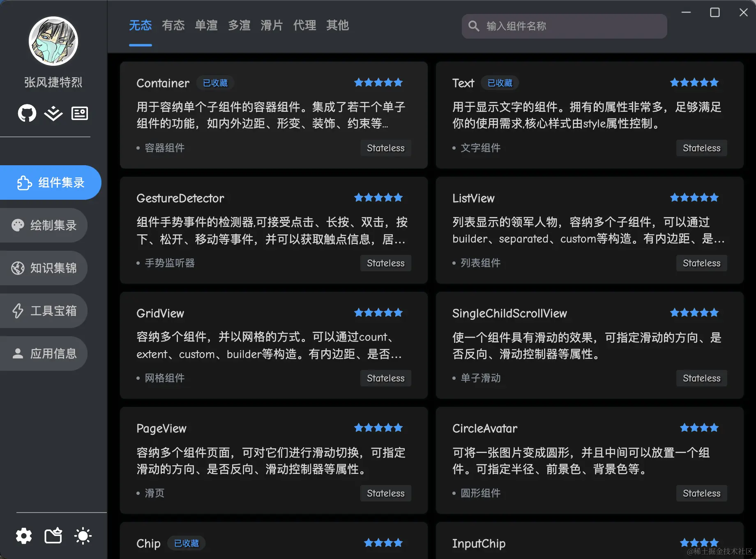The width and height of the screenshot is (756, 559).
Task: Click the search magnifier icon
Action: [x=474, y=26]
